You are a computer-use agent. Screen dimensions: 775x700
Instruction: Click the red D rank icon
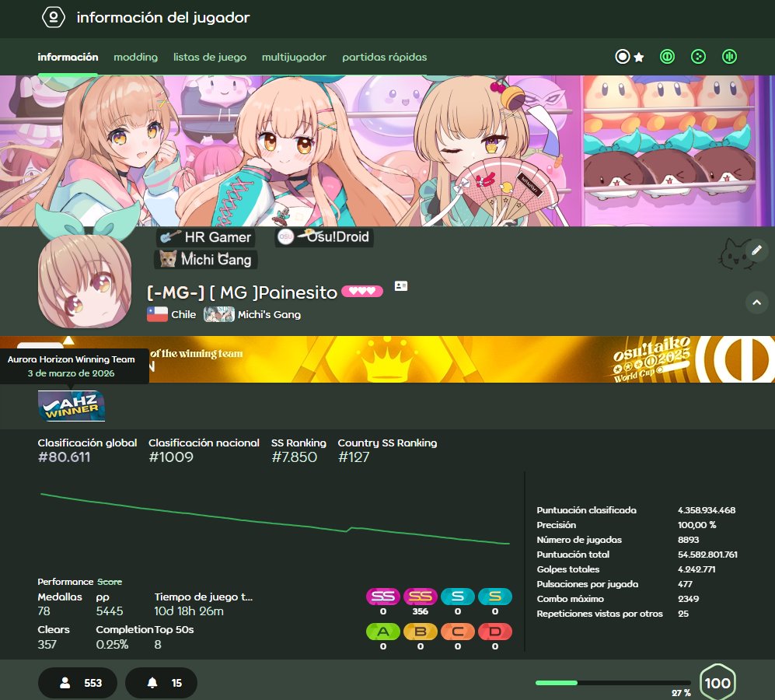tap(494, 632)
